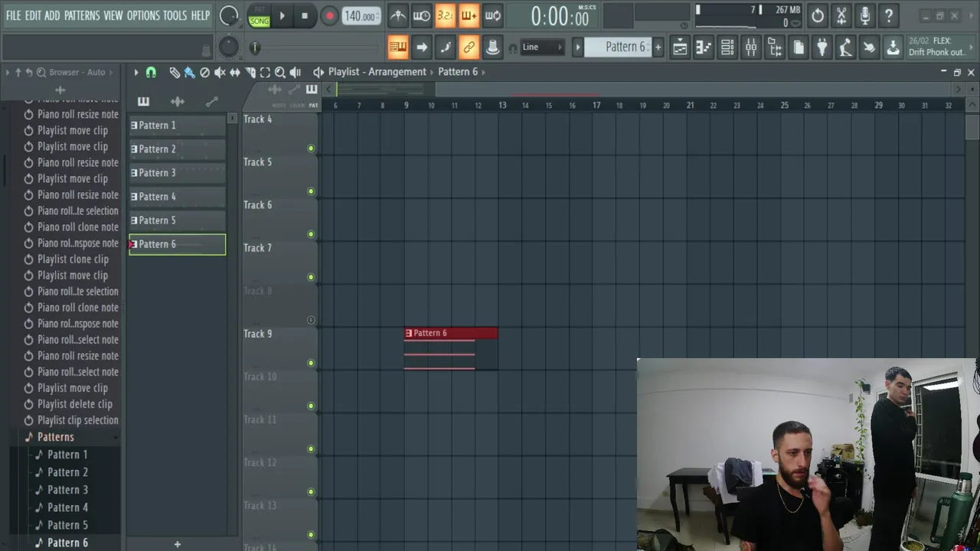
Task: Click the Playback speaker tool in playlist
Action: point(296,72)
